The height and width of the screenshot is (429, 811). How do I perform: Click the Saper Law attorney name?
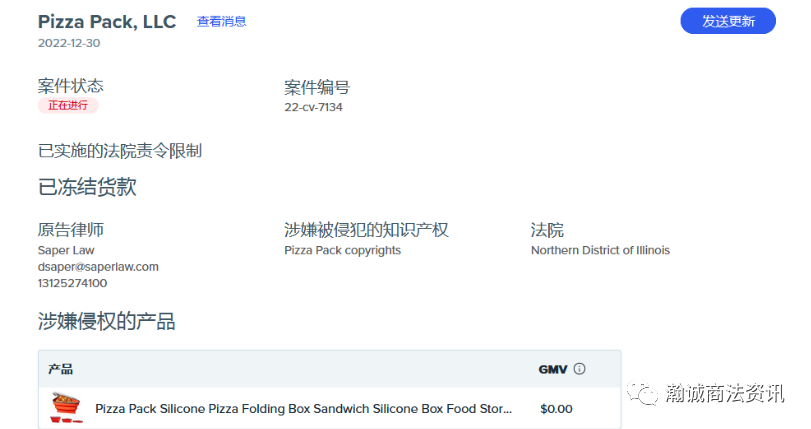point(66,250)
